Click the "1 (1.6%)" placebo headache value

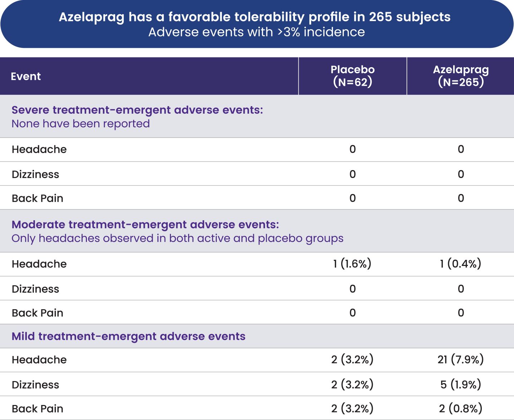(x=352, y=264)
